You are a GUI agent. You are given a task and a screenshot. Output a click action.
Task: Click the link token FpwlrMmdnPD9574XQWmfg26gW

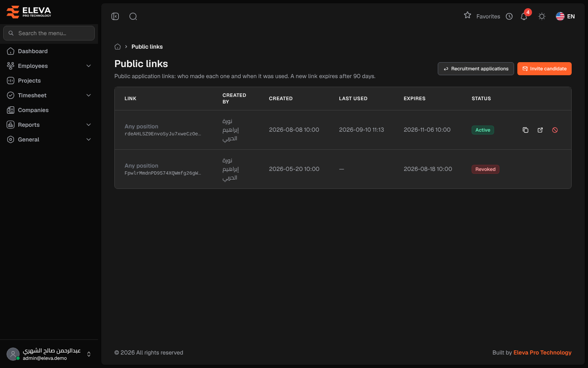click(163, 173)
